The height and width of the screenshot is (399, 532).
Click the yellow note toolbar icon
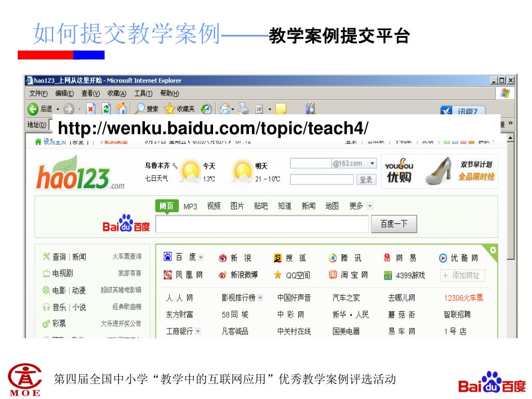pos(281,109)
